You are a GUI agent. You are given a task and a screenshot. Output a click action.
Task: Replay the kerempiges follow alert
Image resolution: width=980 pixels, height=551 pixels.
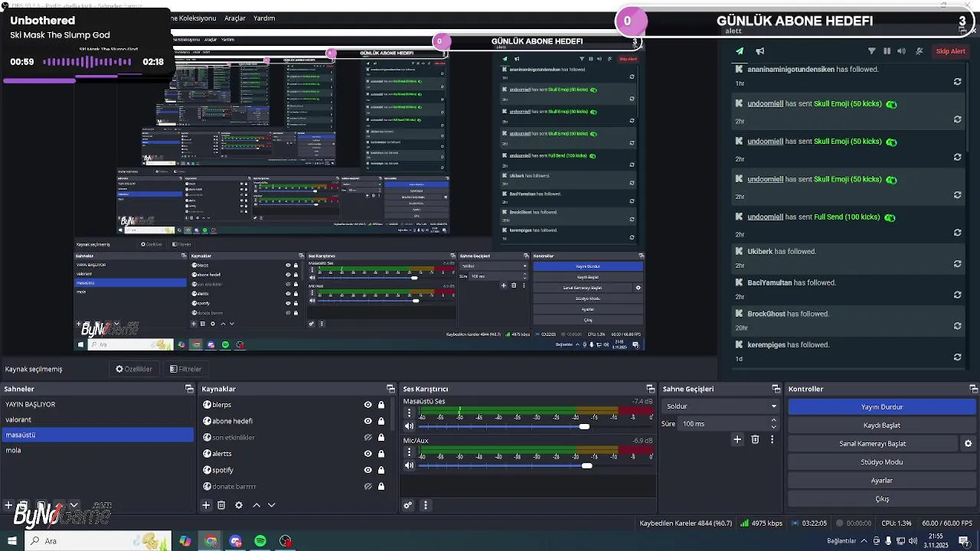point(957,357)
